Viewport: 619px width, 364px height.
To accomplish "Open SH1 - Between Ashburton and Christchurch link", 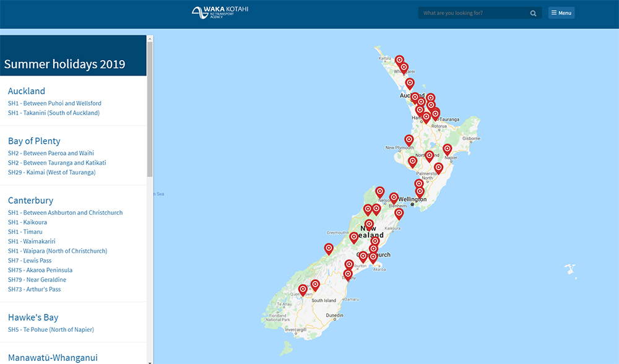I will pos(65,212).
